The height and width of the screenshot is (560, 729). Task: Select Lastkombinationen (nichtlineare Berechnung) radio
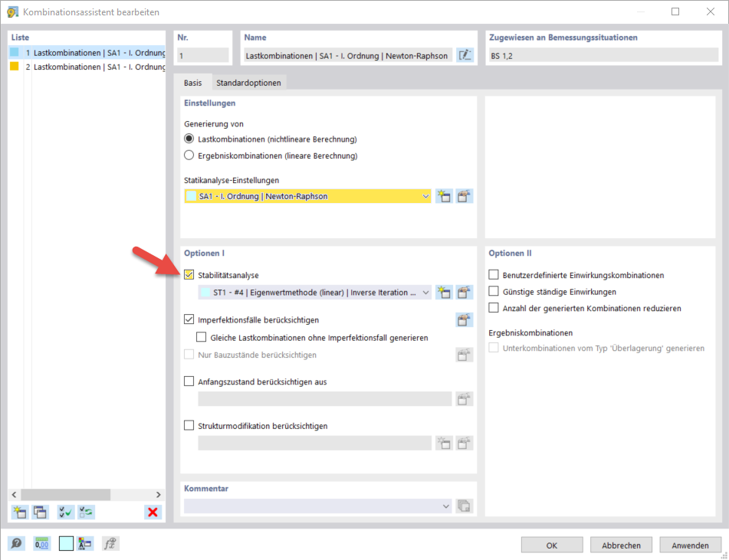pyautogui.click(x=189, y=139)
